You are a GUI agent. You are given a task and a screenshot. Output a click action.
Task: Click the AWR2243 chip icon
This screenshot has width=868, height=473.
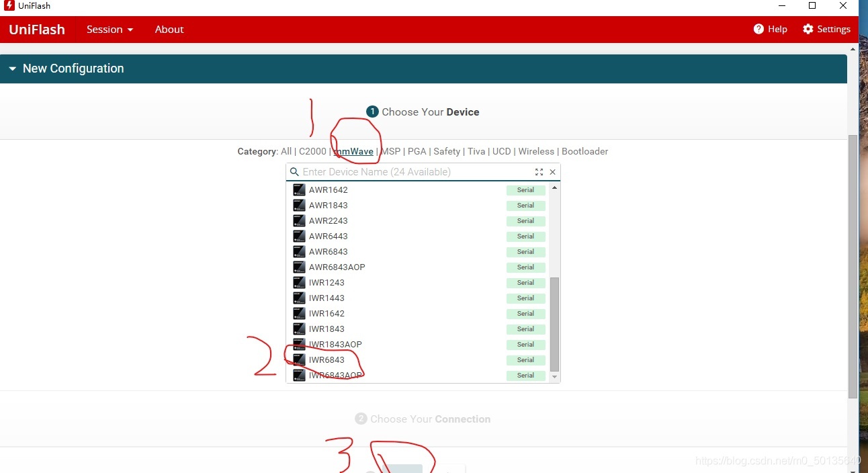click(299, 221)
